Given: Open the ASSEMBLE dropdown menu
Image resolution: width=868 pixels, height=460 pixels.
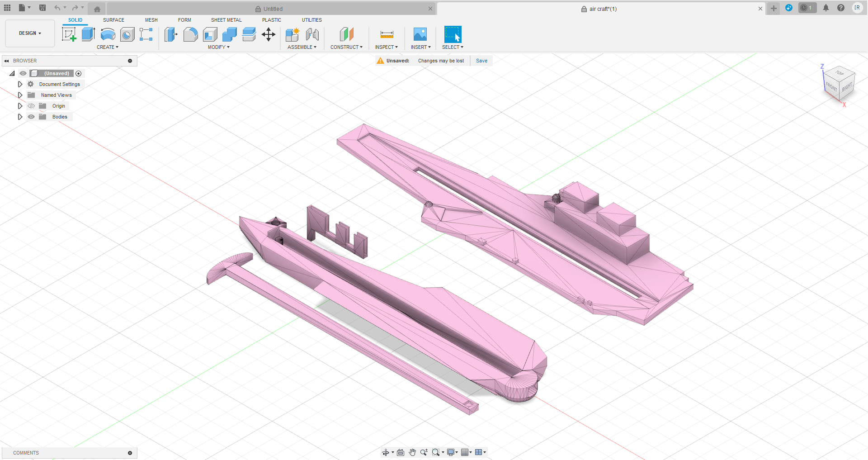Looking at the screenshot, I should (x=302, y=47).
